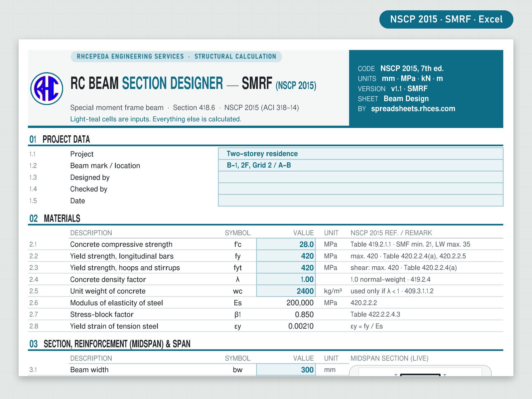Select the f'c value cell 28.0
532x399 pixels.
coord(286,244)
